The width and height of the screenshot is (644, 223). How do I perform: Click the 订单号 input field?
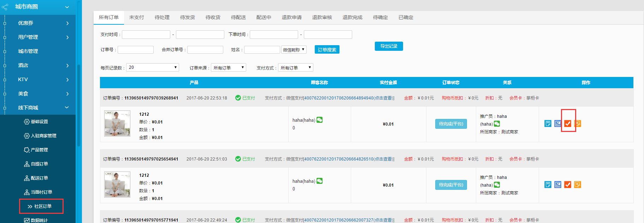(136, 50)
